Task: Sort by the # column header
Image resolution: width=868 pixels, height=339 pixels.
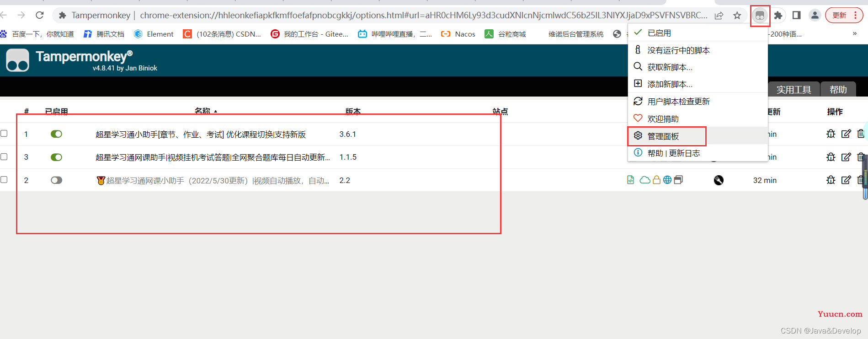Action: [x=27, y=111]
